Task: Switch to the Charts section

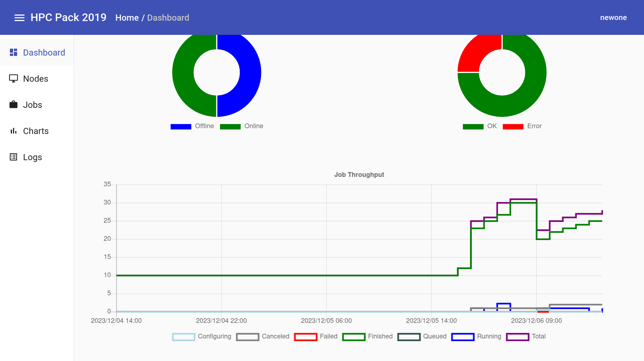Action: 36,131
